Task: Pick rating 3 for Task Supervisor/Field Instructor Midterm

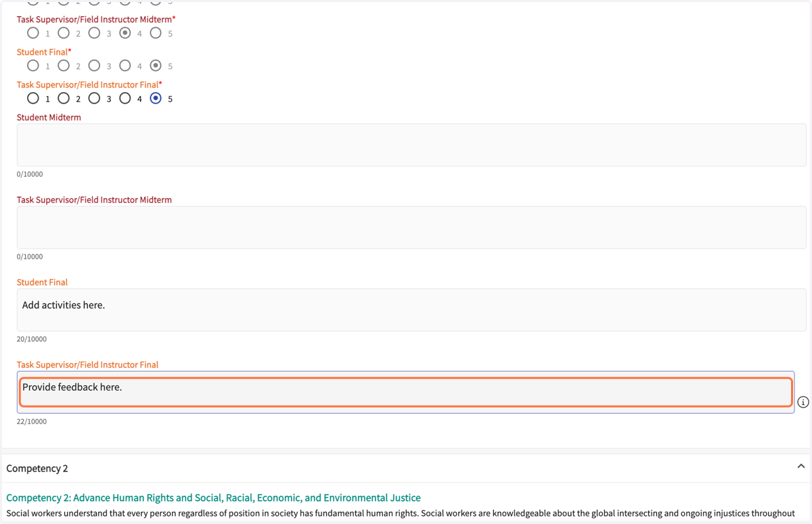Action: pos(95,32)
